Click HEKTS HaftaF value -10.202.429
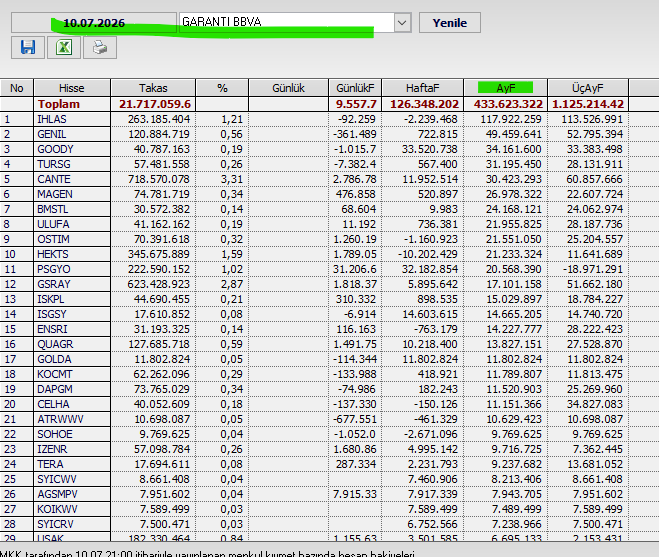The width and height of the screenshot is (659, 557). [428, 254]
